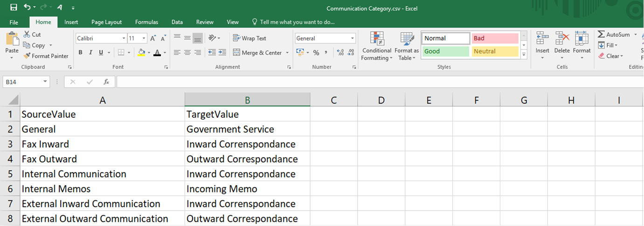Apply the Bad cell style
This screenshot has width=644, height=226.
tap(495, 38)
